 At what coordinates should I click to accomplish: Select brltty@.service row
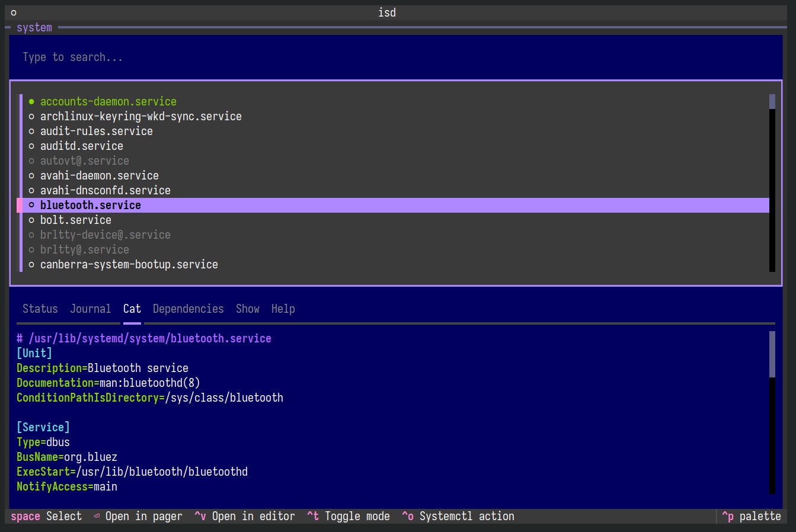point(395,249)
